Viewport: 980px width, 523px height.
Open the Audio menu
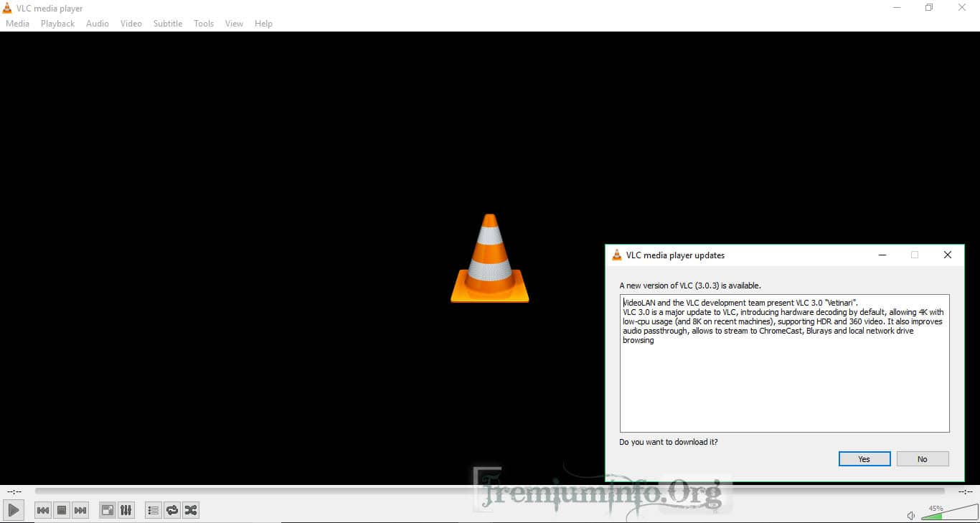[98, 24]
